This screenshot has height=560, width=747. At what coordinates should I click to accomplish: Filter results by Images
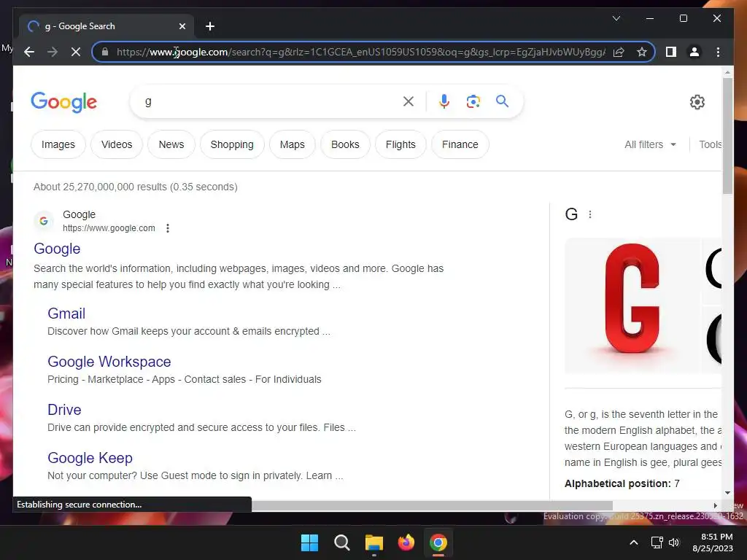click(58, 144)
